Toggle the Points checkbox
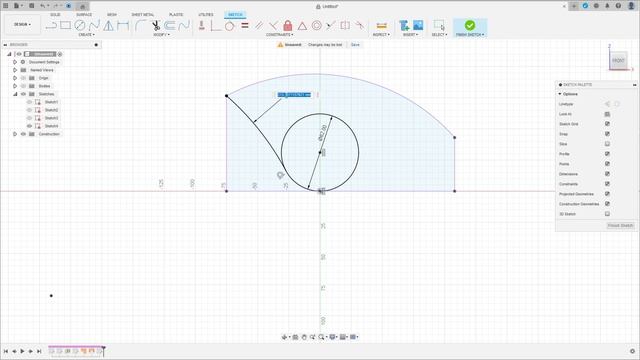Image resolution: width=640 pixels, height=360 pixels. 607,164
